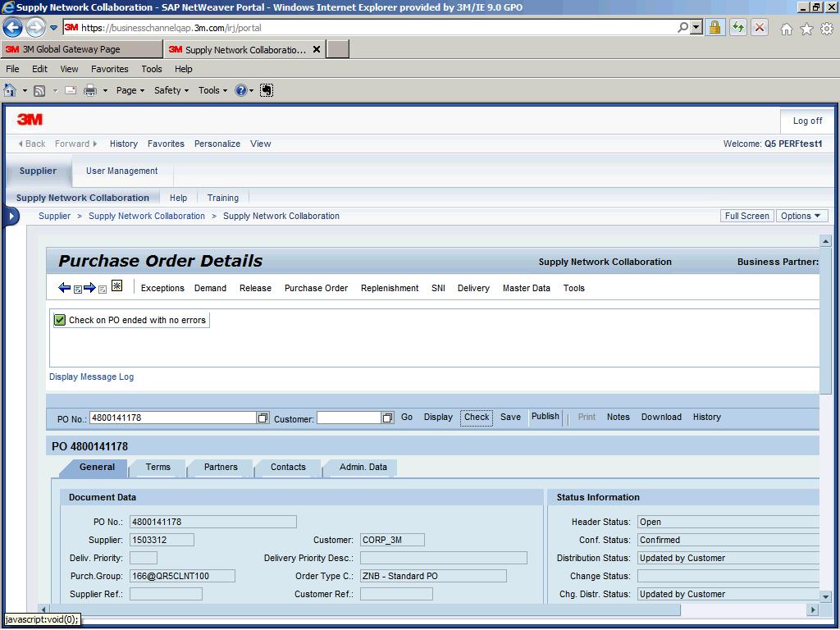
Task: Click the Save button
Action: tap(510, 417)
